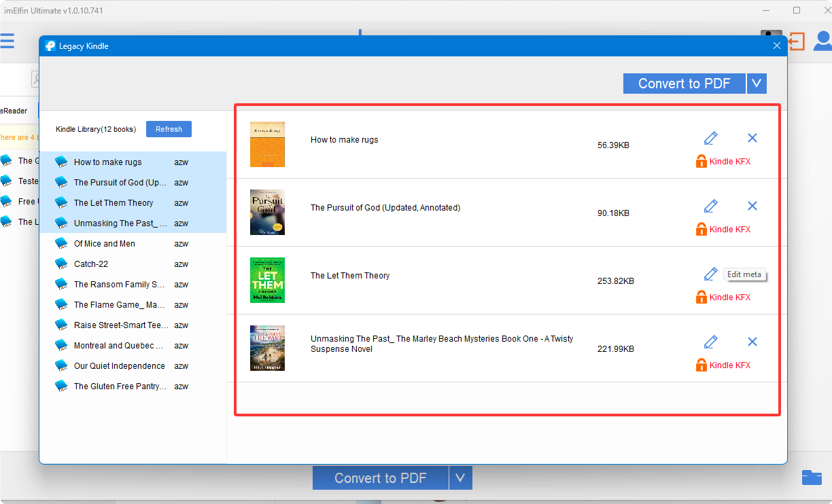Click How to make rugs cover thumbnail
The image size is (832, 504).
tap(267, 144)
